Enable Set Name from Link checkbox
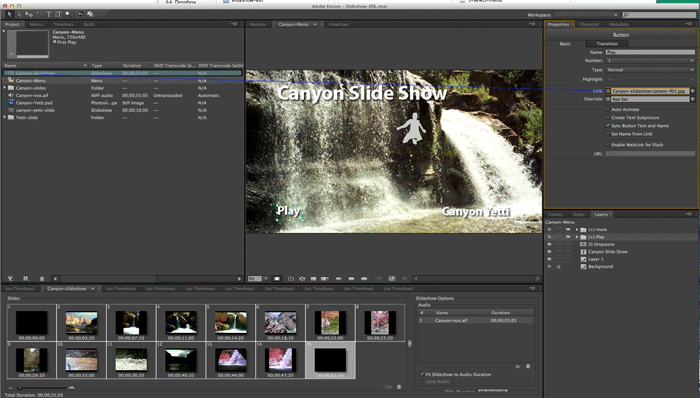This screenshot has height=398, width=700. tap(608, 134)
